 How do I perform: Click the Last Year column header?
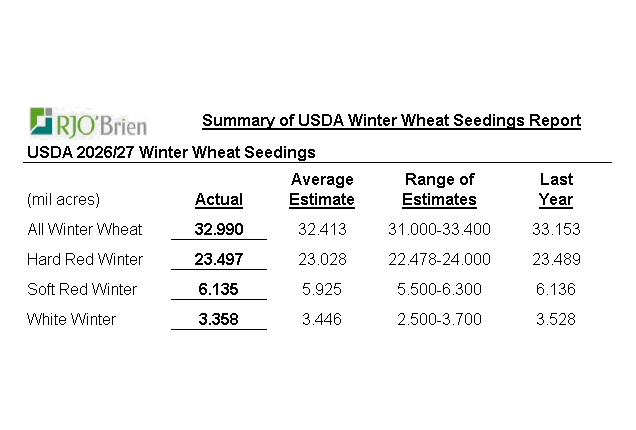(x=556, y=189)
